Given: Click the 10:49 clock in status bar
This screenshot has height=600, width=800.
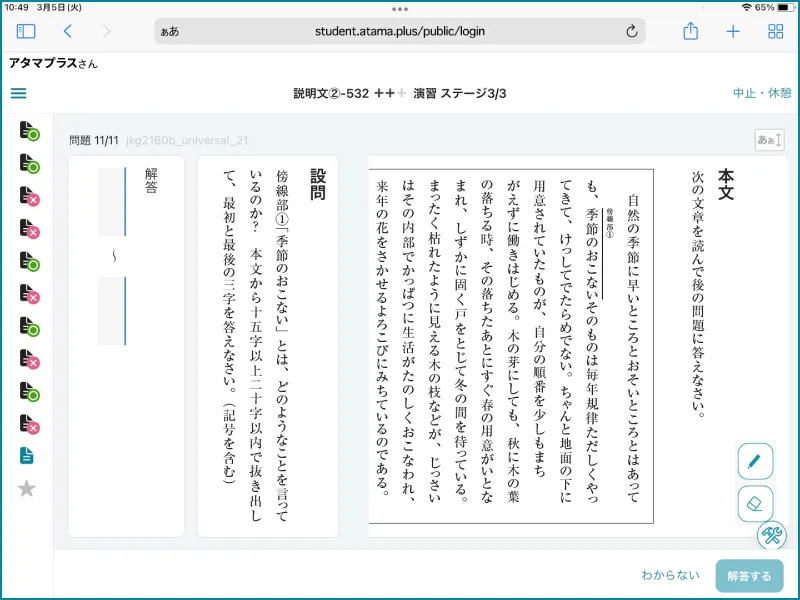Looking at the screenshot, I should coord(16,8).
